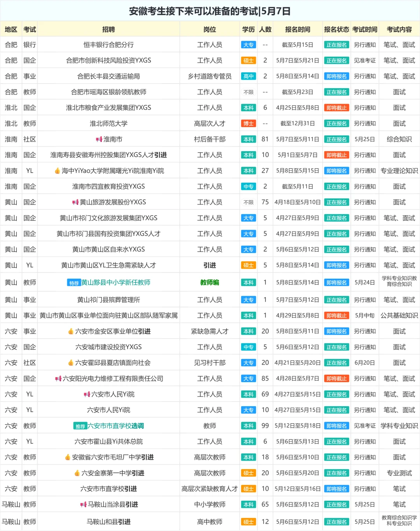420x531 pixels.
Task: Select the 高层次紧缺教育人才 position cell
Action: tap(210, 489)
